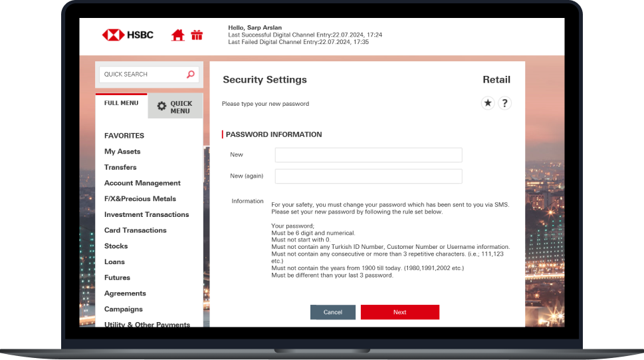
Task: Go to home via house icon
Action: [177, 35]
